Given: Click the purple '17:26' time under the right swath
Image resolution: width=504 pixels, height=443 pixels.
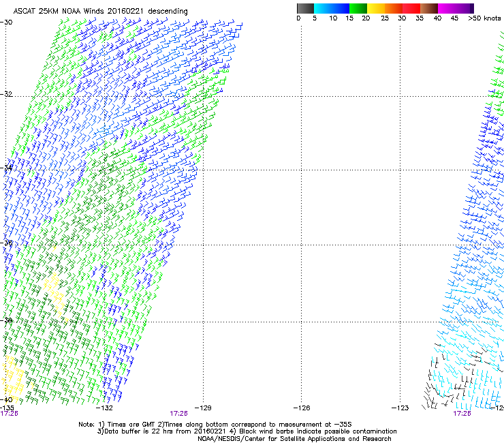Looking at the screenshot, I should click(x=462, y=414).
